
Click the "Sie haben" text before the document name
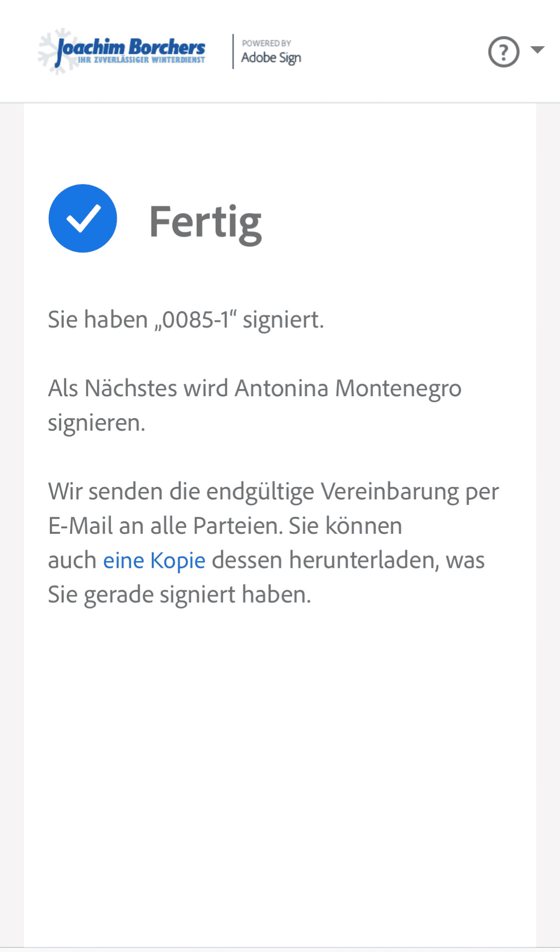[98, 319]
